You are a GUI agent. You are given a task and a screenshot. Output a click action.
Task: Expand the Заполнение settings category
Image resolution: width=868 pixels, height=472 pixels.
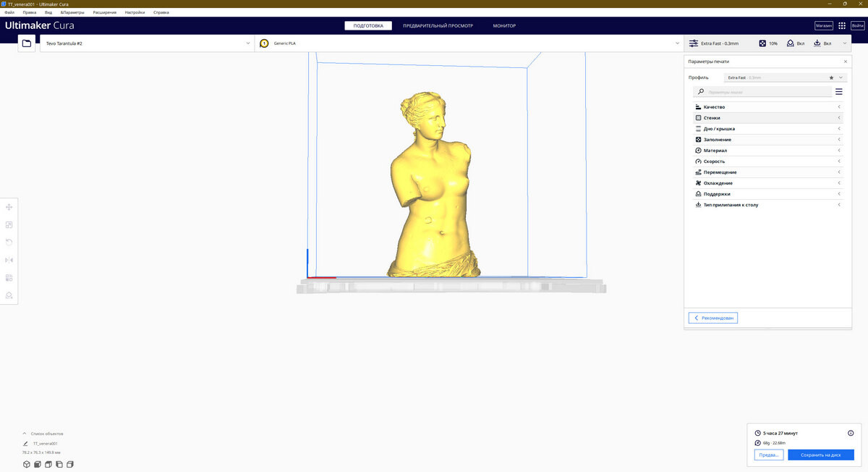pos(767,140)
